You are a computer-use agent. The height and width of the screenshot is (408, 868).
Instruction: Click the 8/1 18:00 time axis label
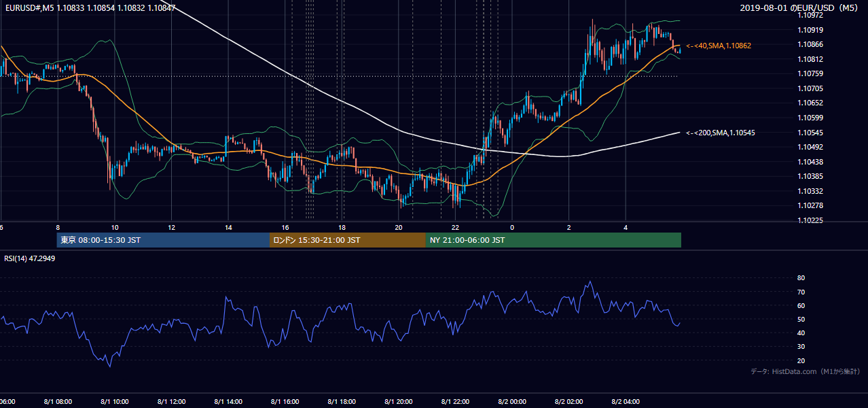coord(342,401)
